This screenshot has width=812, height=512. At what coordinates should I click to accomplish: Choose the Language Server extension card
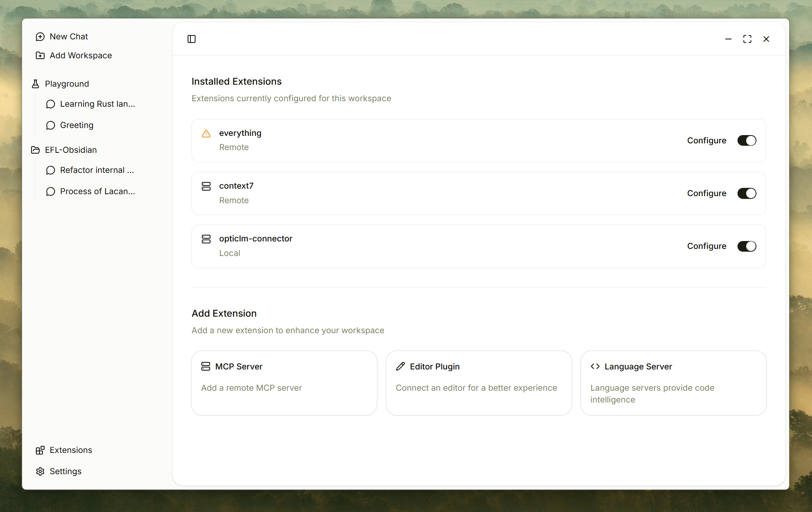673,383
